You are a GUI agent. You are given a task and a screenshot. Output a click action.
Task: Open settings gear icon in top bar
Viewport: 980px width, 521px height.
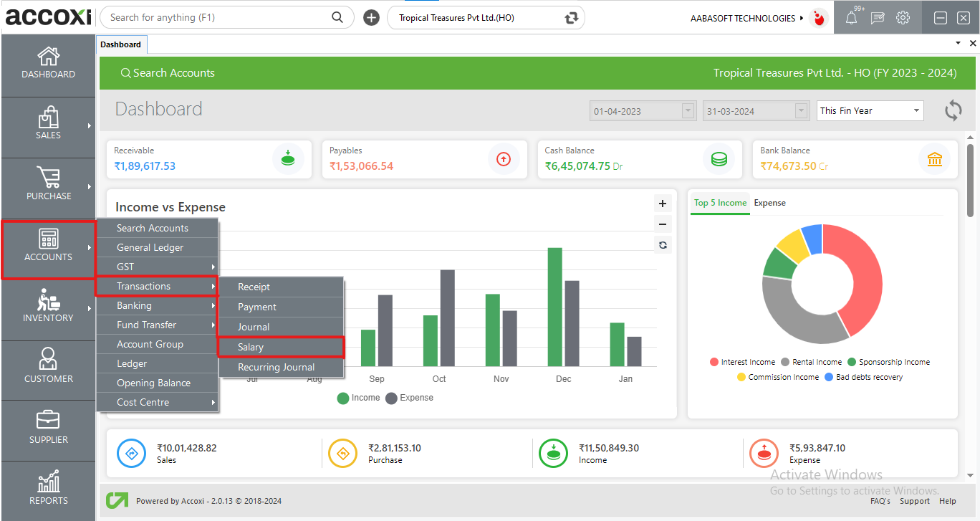pos(903,18)
